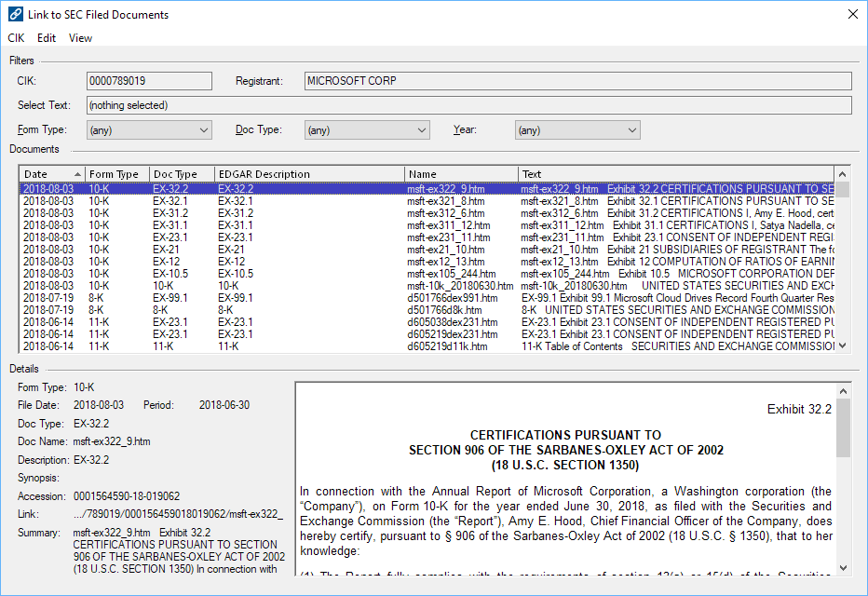Viewport: 868px width, 596px height.
Task: Select the row d501766dex991.htm
Action: 427,298
